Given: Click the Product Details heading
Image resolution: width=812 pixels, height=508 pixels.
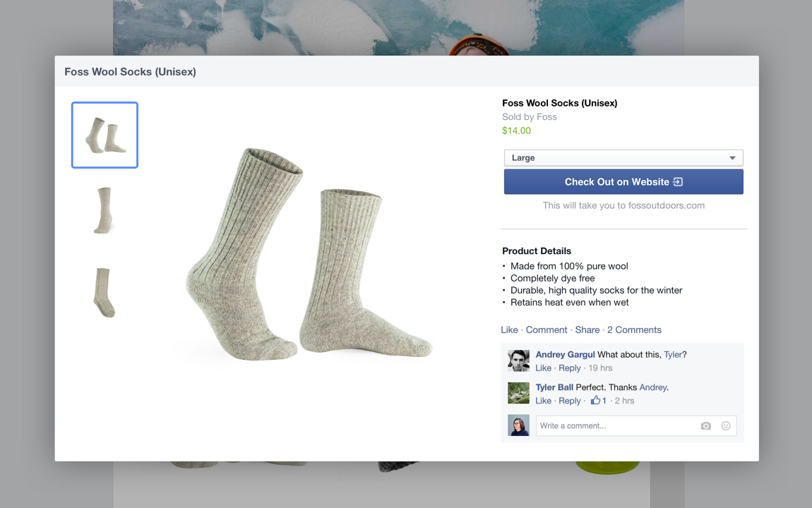Looking at the screenshot, I should point(537,251).
